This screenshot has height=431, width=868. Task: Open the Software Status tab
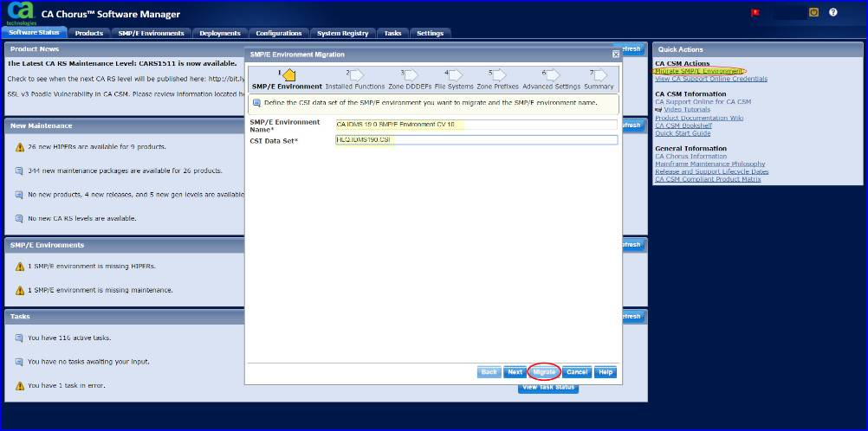(x=35, y=33)
